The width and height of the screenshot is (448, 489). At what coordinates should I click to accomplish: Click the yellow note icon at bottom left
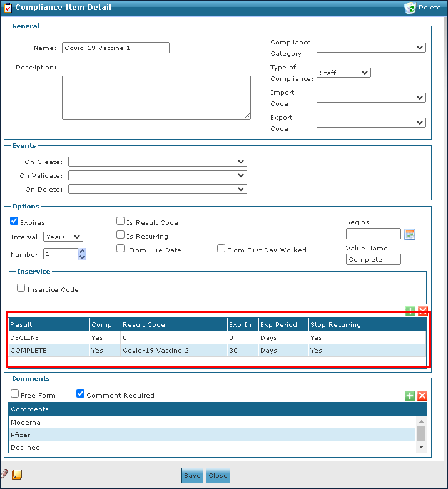17,475
